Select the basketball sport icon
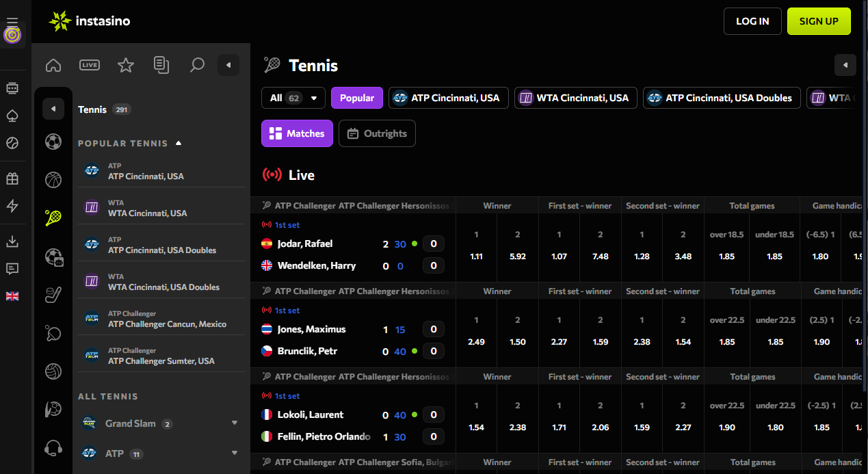 53,180
